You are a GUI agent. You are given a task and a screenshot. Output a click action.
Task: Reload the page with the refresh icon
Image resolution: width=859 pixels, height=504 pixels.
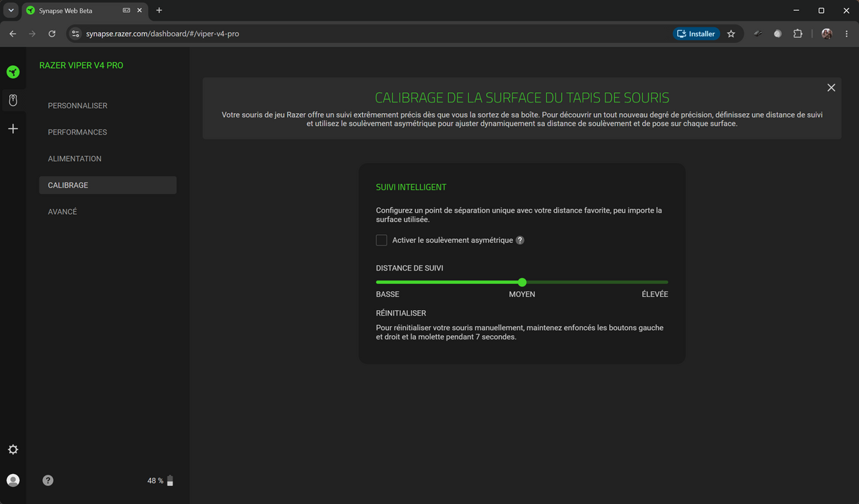(52, 34)
